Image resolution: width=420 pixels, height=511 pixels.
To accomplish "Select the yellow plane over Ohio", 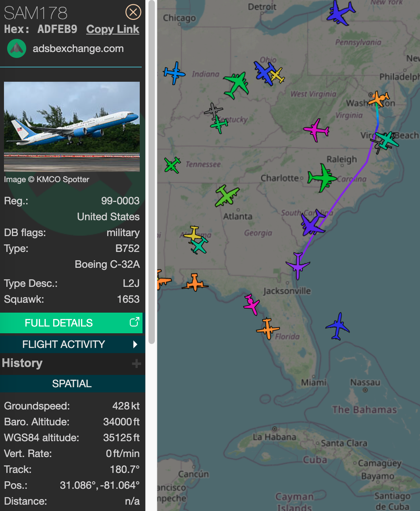I will (277, 75).
